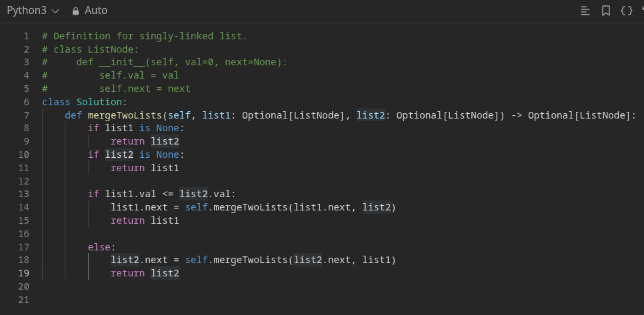Click the 'class ListNode' comment line
The width and height of the screenshot is (644, 315).
(x=91, y=50)
